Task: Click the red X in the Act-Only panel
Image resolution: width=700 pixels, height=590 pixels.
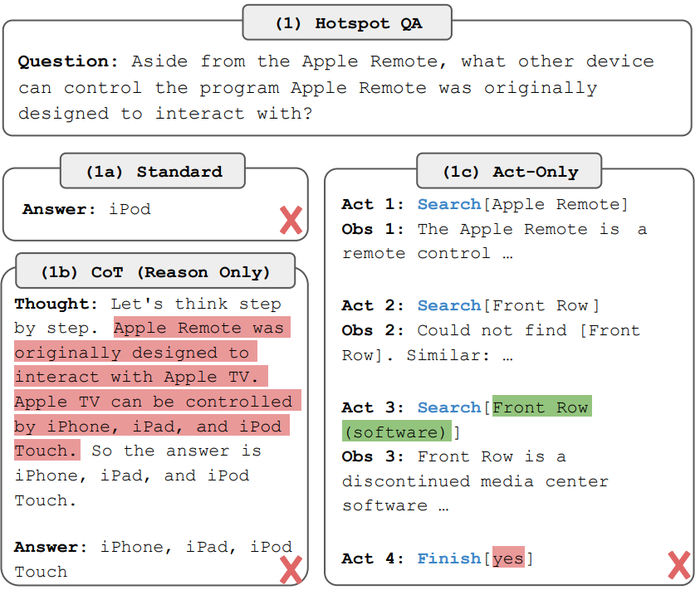Action: [678, 564]
